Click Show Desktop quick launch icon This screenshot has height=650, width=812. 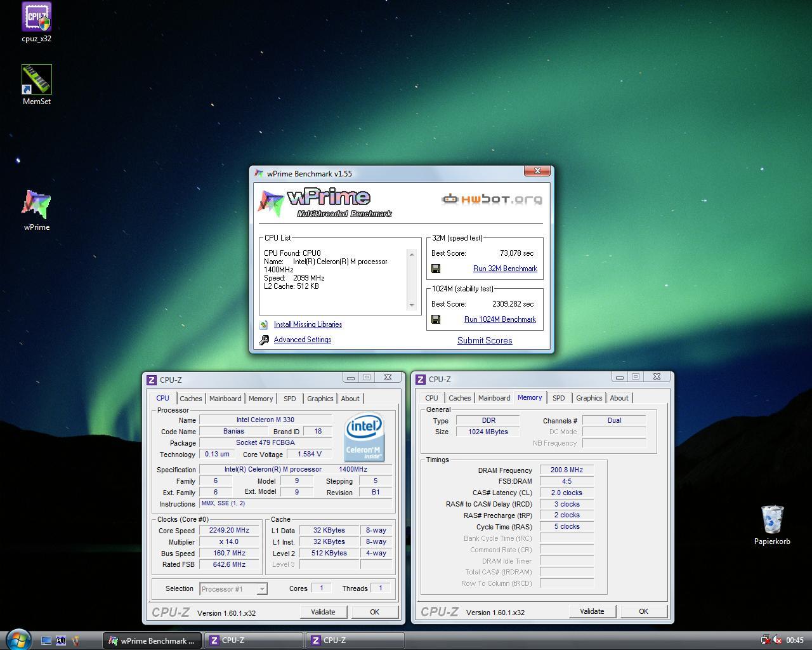click(x=46, y=640)
